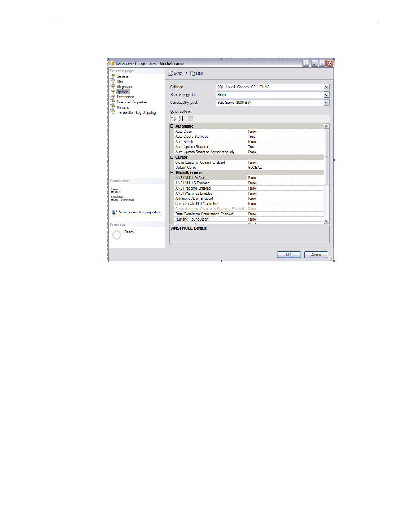
Task: Click the Cancel button
Action: (316, 255)
